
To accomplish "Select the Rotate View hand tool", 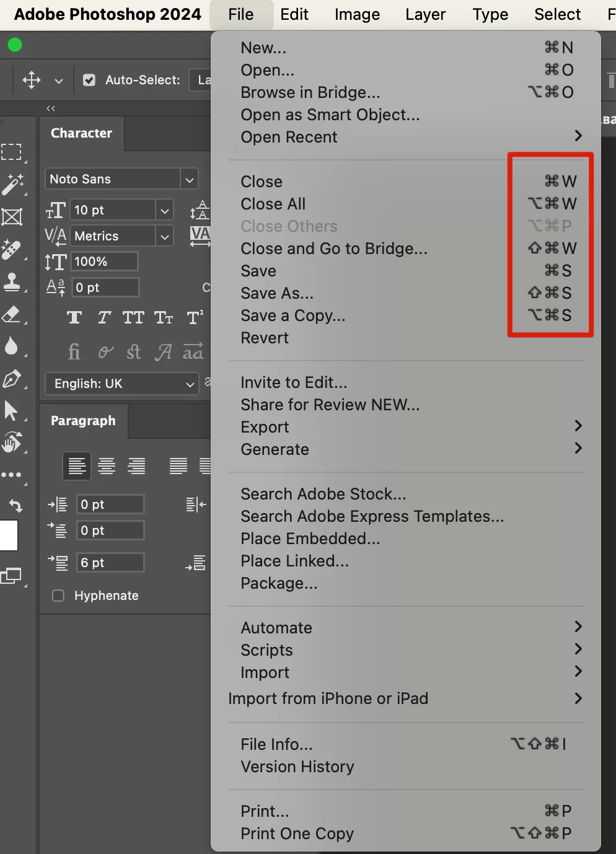I will (12, 442).
